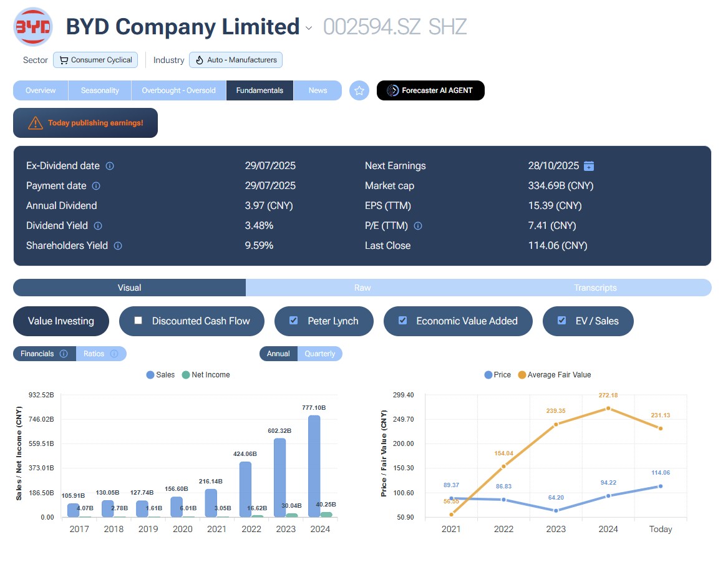Toggle the Net Income legend series
The height and width of the screenshot is (567, 728).
(206, 375)
